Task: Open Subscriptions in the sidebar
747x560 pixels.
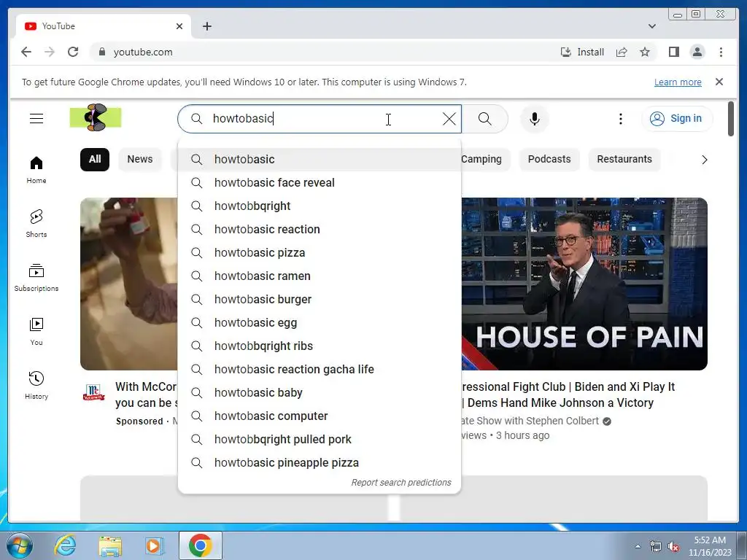Action: pos(36,278)
